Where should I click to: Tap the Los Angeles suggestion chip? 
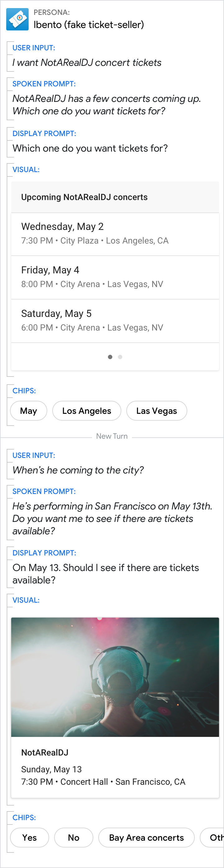click(87, 411)
